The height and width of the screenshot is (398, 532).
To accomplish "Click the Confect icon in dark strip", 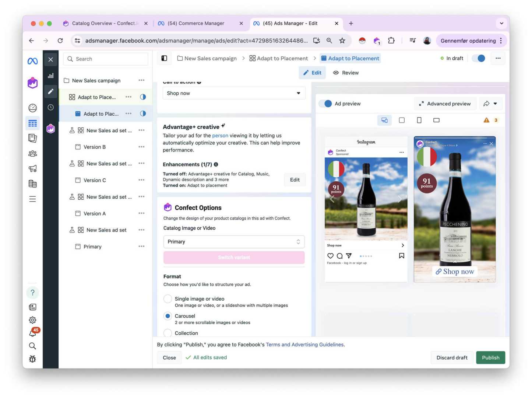I will coord(51,129).
